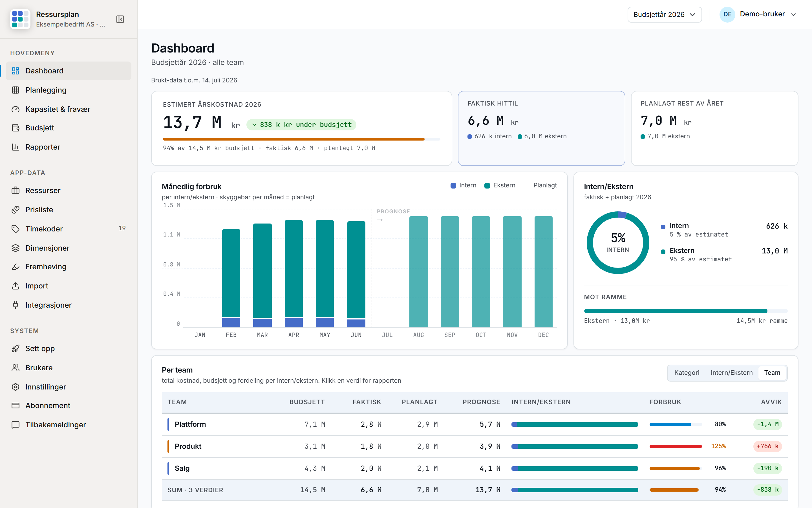Click the sum row -838 k badge
The width and height of the screenshot is (812, 508).
pos(767,490)
